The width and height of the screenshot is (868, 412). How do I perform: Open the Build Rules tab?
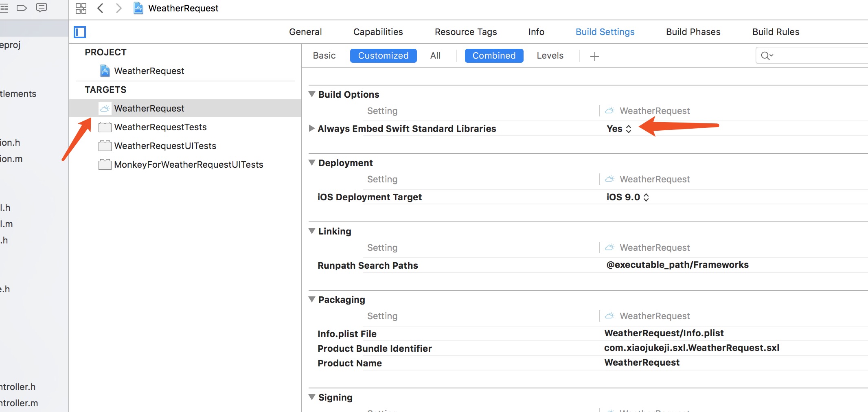[x=776, y=32]
